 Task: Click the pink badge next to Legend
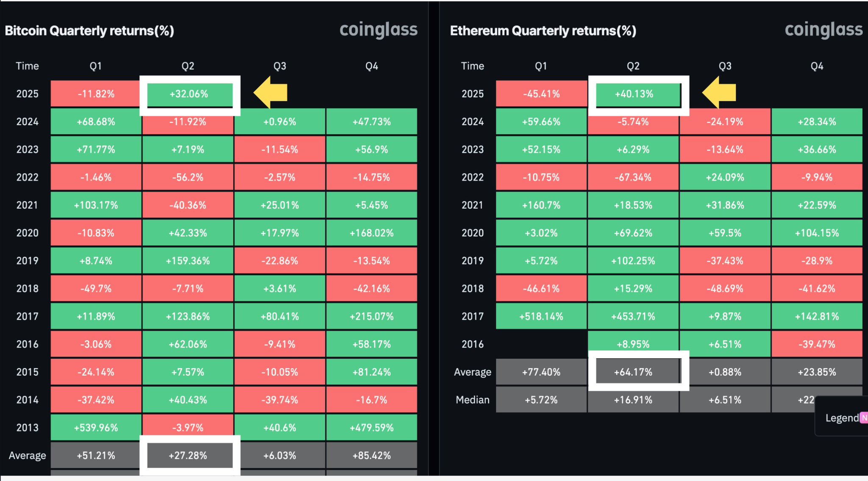[x=864, y=418]
